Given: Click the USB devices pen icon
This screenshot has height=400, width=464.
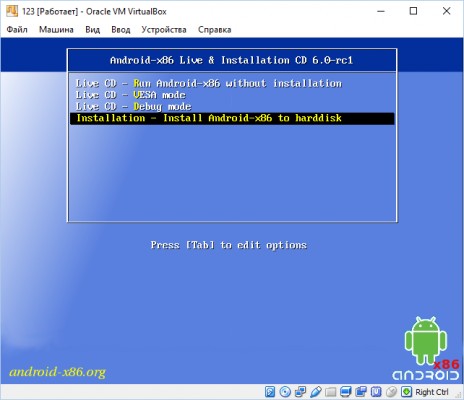Looking at the screenshot, I should click(316, 392).
